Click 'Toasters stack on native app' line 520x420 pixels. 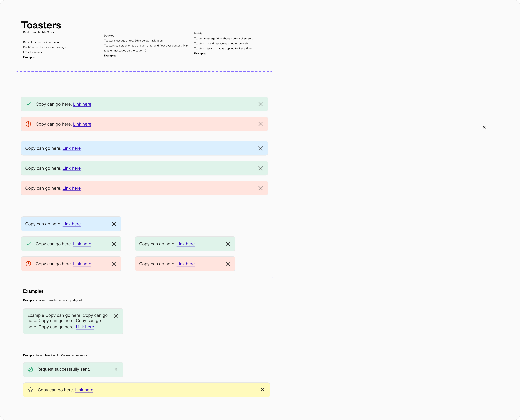223,49
